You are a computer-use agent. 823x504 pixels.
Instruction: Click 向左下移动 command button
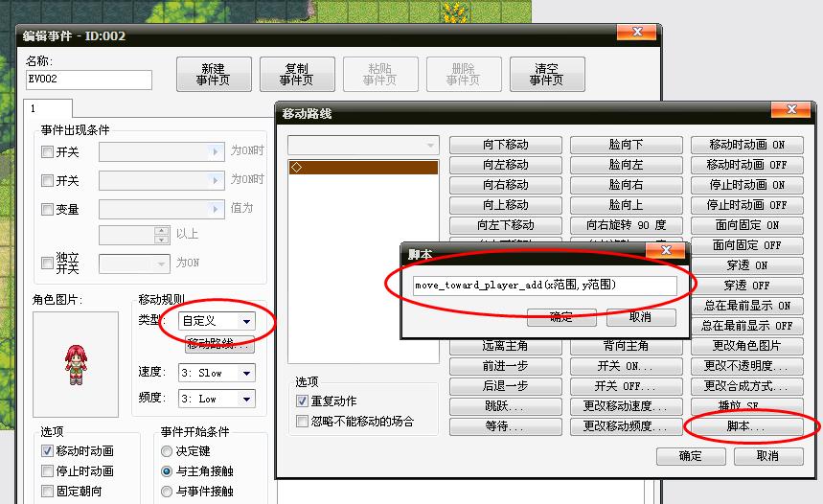coord(506,225)
